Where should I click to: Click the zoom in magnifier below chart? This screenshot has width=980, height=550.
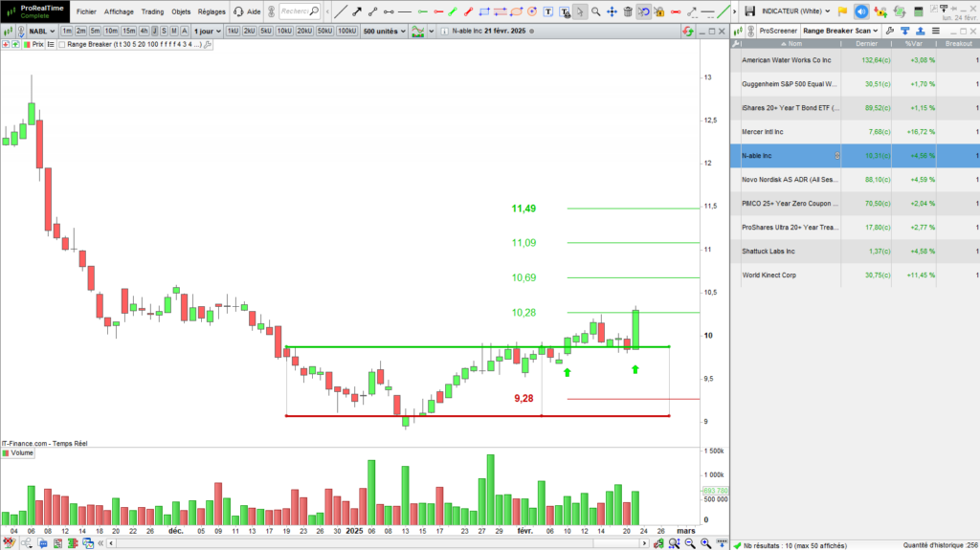705,543
